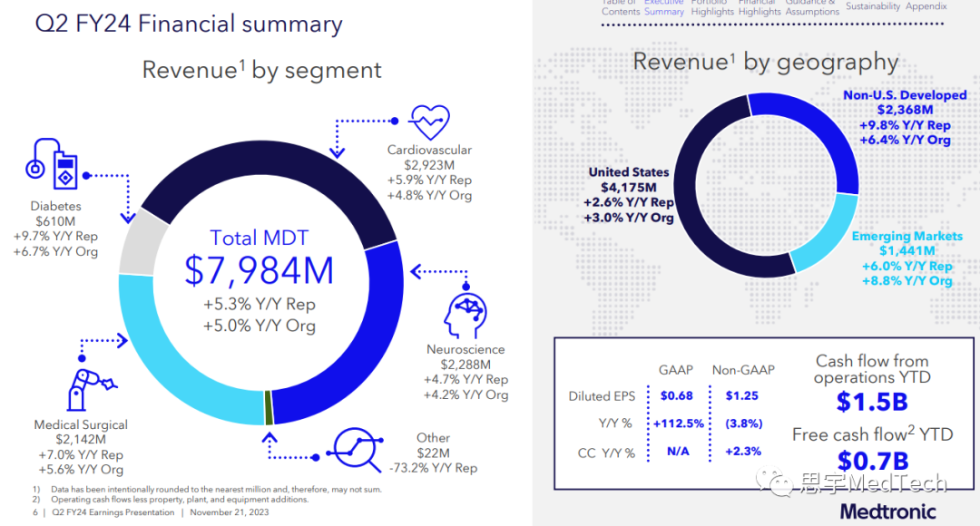Switch to the Sustainability tab
This screenshot has width=980, height=526.
click(x=873, y=6)
